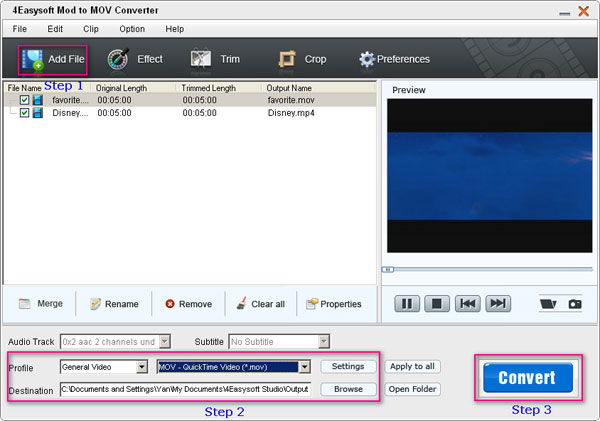Click the Trimmed Length column header
The height and width of the screenshot is (421, 600).
click(x=209, y=88)
